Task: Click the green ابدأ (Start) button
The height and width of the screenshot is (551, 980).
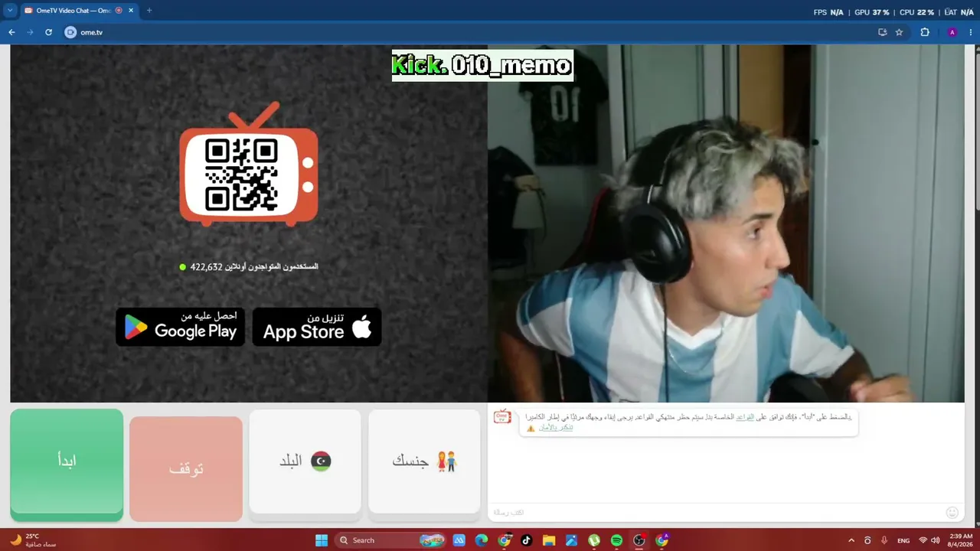Action: click(67, 465)
